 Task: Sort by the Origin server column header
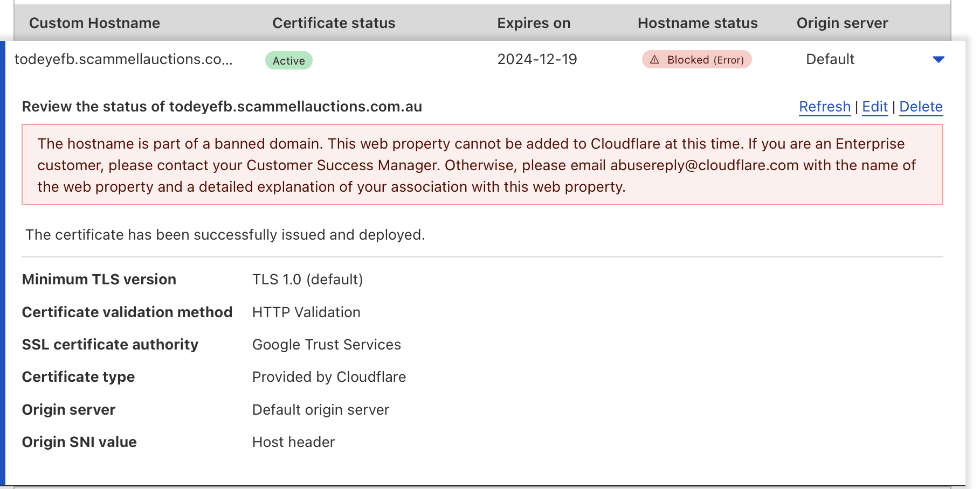pyautogui.click(x=841, y=23)
